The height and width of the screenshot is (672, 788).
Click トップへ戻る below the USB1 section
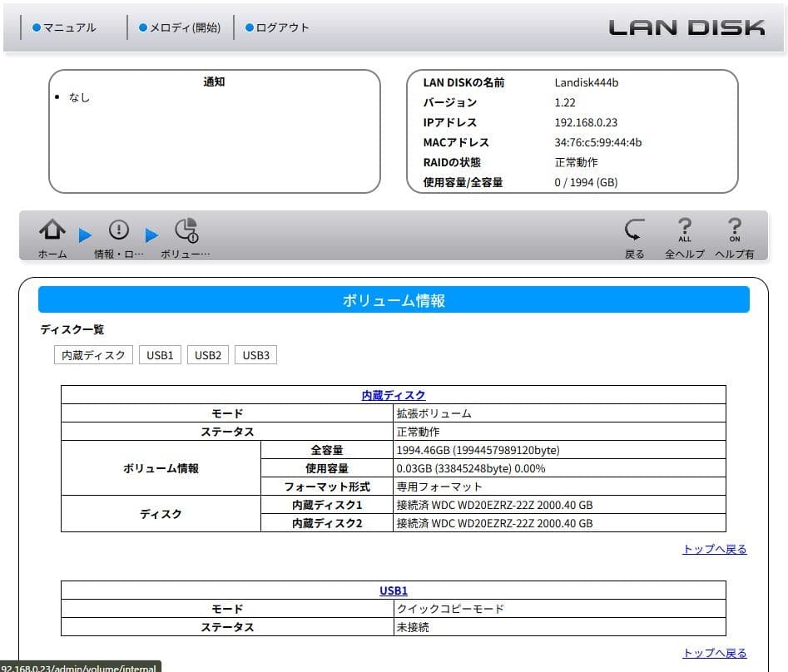pyautogui.click(x=713, y=653)
